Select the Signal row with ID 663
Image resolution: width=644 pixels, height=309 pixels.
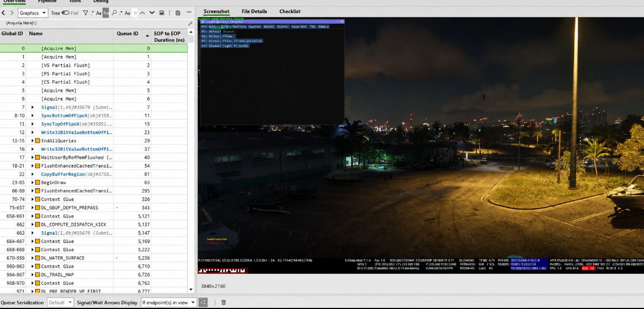(94, 233)
